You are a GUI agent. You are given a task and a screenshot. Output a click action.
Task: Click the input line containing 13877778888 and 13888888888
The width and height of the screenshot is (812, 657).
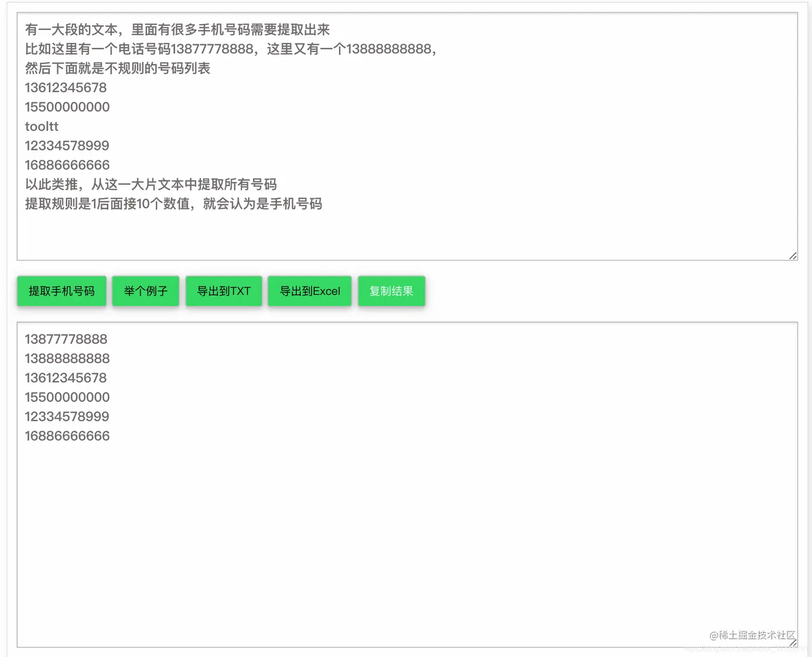231,49
